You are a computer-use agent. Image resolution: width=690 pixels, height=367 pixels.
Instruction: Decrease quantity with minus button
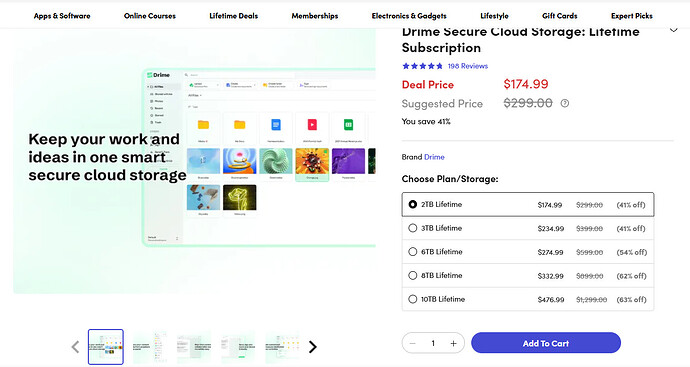coord(413,343)
